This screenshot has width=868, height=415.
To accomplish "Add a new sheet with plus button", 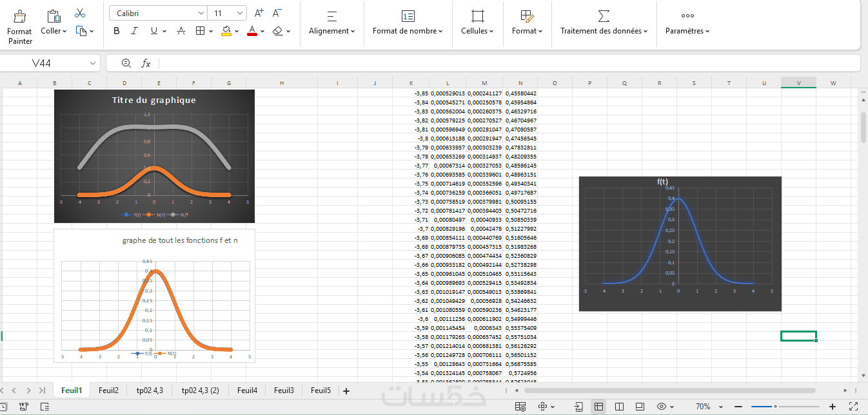I will pos(346,391).
